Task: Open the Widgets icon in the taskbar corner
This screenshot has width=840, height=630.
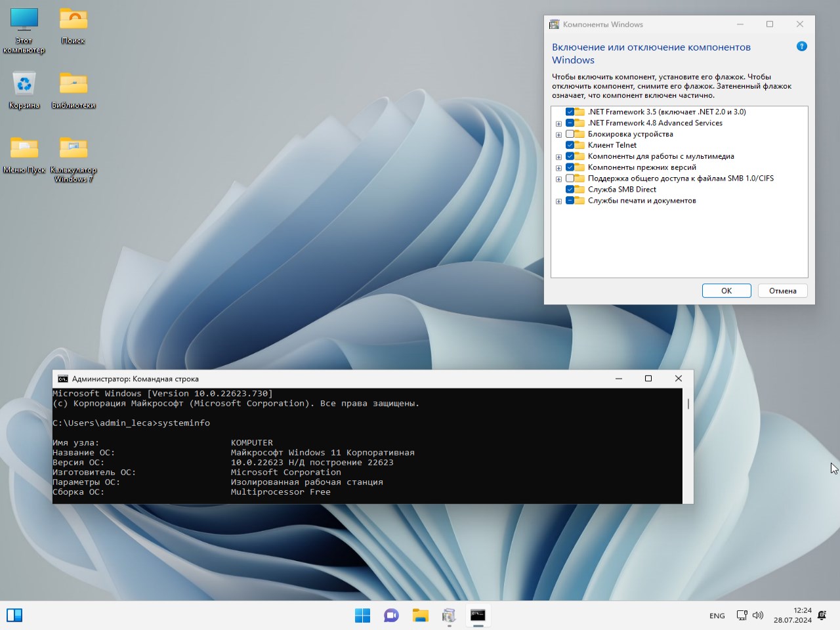Action: click(14, 616)
